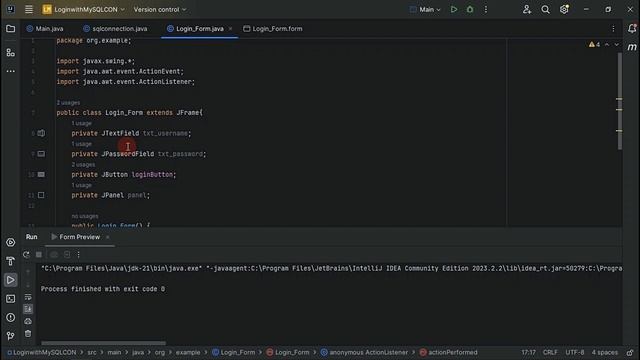Switch to Login_Form.form tab
The height and width of the screenshot is (360, 640).
[x=273, y=29]
